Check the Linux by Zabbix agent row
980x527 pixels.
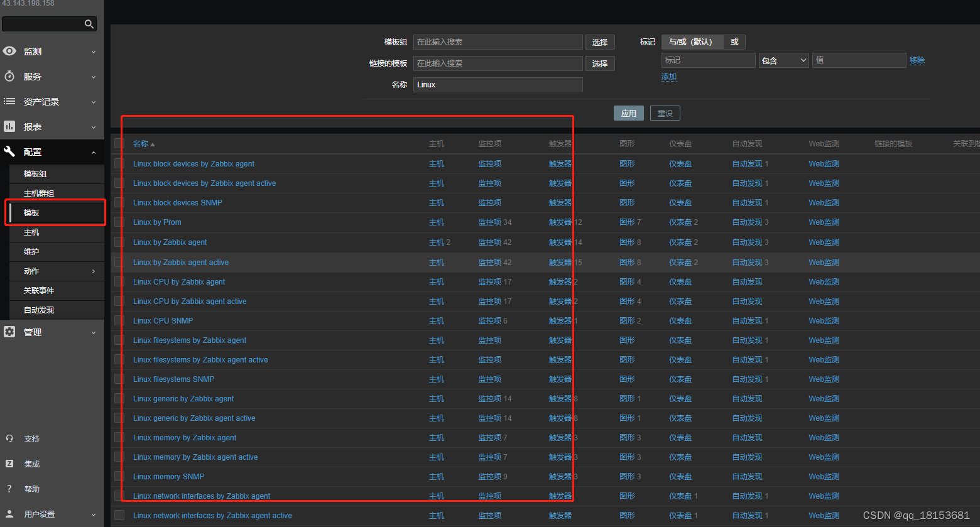coord(119,242)
